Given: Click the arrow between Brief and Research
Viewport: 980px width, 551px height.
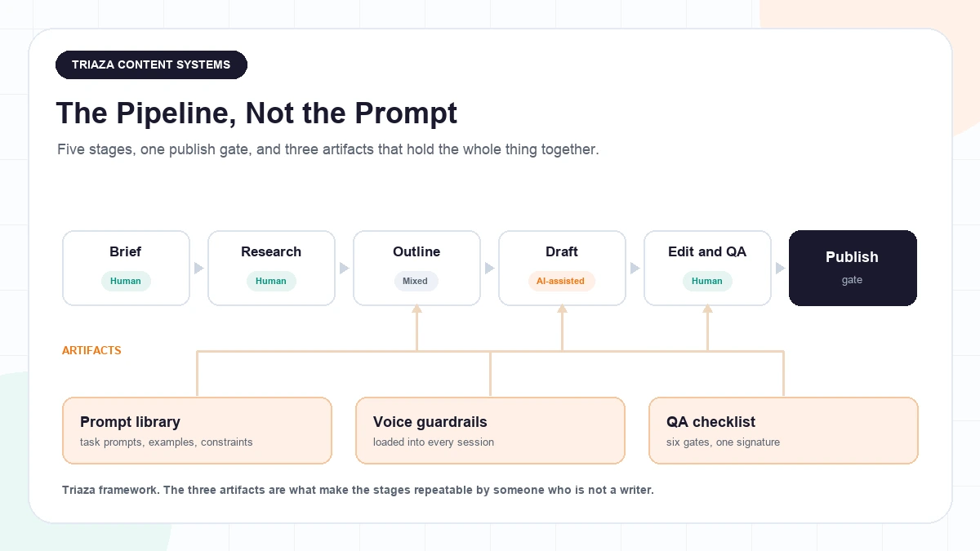Looking at the screenshot, I should pos(198,268).
